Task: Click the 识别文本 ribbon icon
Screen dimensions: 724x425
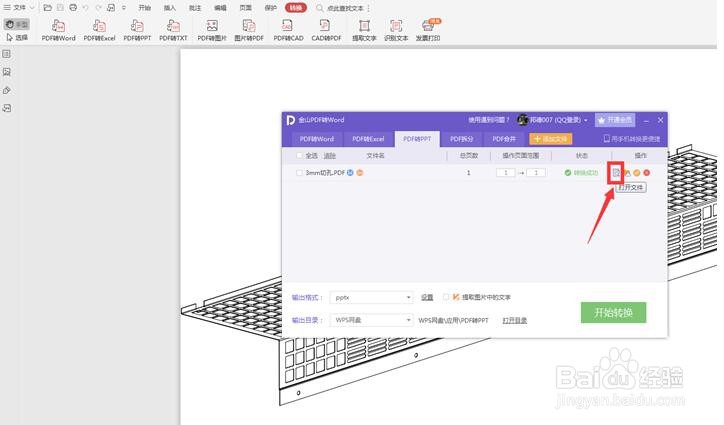Action: click(396, 30)
